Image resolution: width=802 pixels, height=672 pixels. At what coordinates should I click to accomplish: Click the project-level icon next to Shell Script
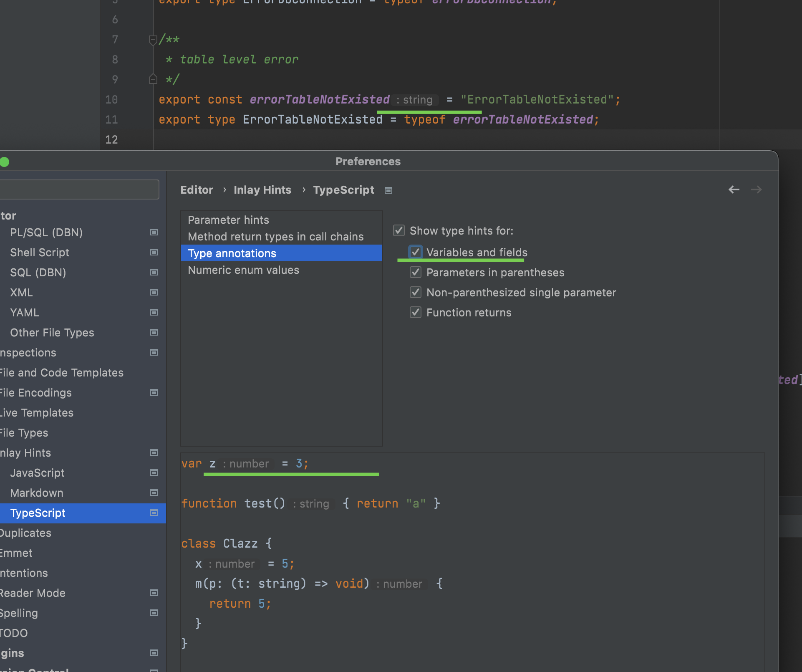pos(154,252)
